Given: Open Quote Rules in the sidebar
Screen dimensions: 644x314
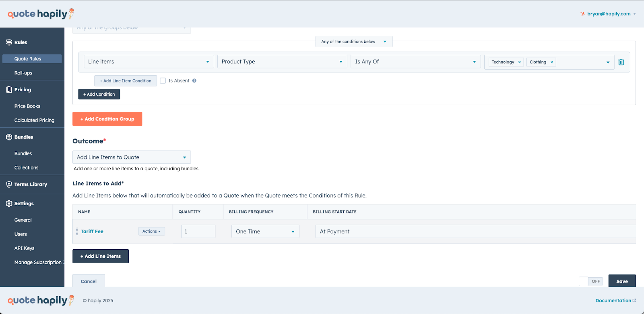Looking at the screenshot, I should pyautogui.click(x=28, y=59).
